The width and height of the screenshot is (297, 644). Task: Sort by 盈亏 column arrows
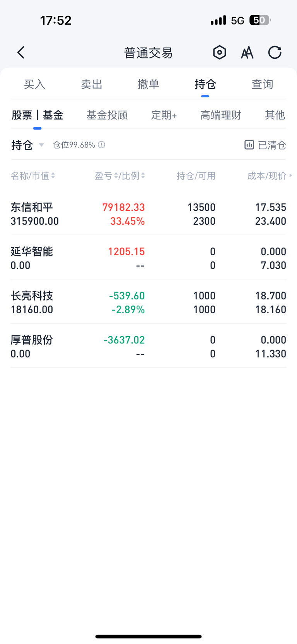pyautogui.click(x=116, y=176)
